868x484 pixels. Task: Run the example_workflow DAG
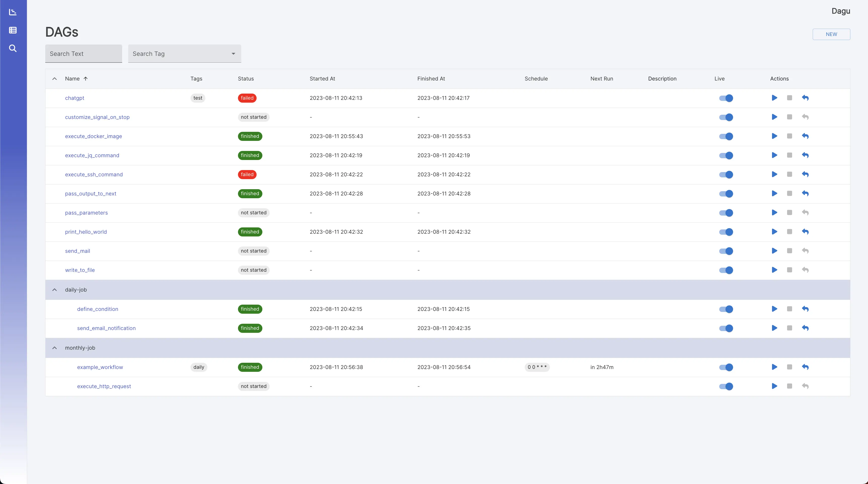pos(774,367)
